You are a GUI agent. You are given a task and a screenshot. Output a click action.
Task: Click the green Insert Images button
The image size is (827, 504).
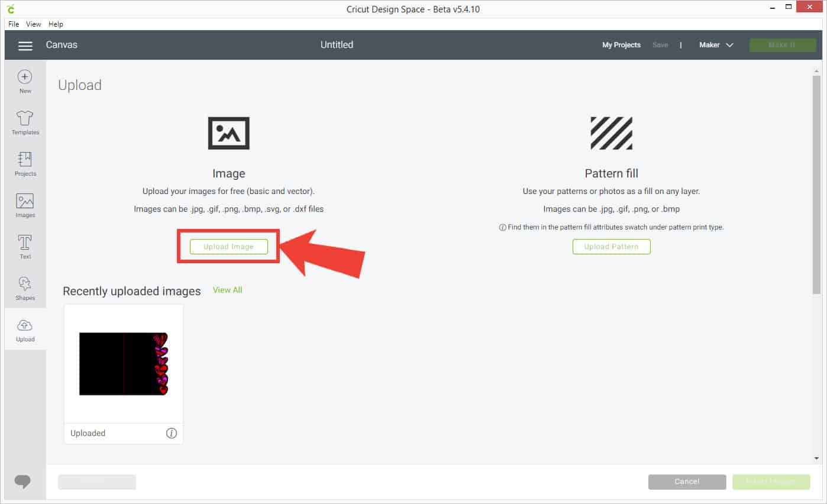point(771,482)
